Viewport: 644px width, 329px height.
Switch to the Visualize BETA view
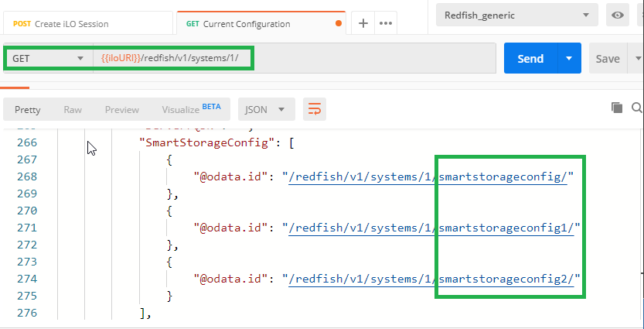(192, 109)
